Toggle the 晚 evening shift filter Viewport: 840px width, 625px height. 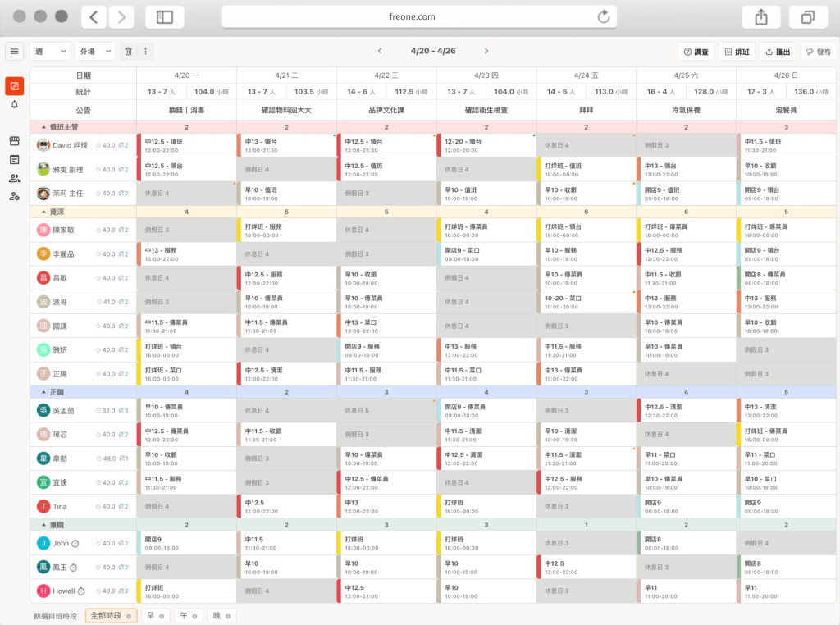pyautogui.click(x=221, y=615)
